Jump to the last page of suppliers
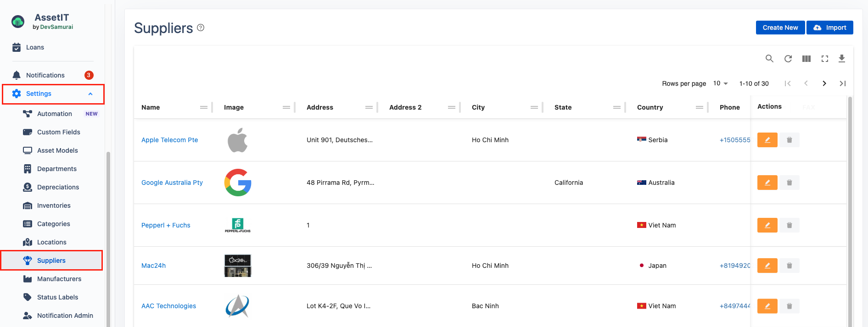The image size is (868, 327). point(842,83)
